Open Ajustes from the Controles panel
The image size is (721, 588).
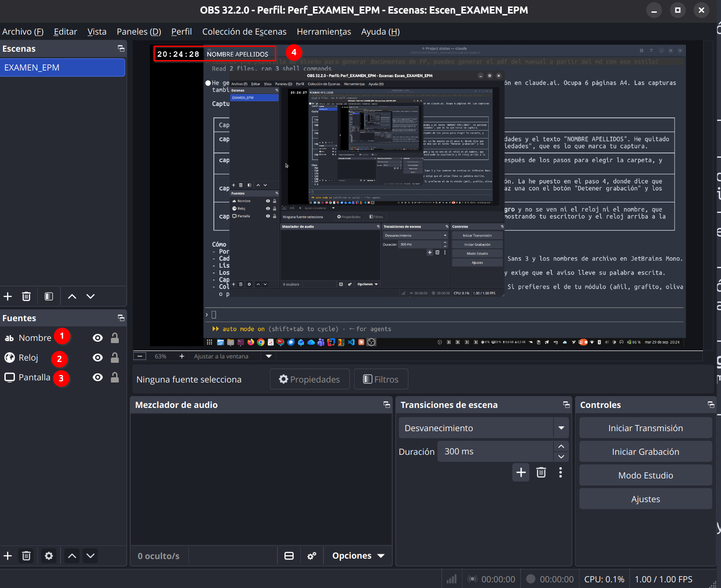(x=646, y=499)
